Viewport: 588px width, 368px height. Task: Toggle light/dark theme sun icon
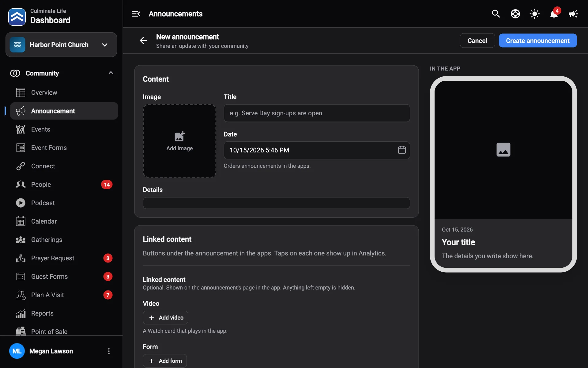pyautogui.click(x=534, y=14)
